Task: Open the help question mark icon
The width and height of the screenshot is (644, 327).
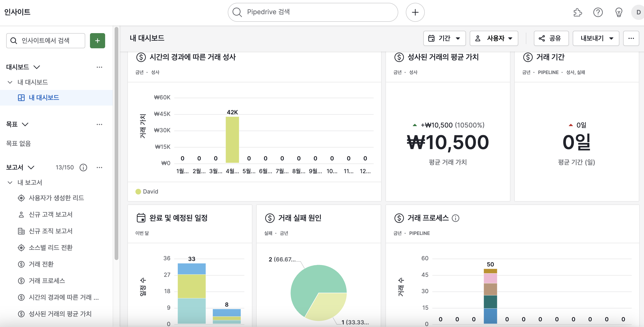Action: click(x=598, y=12)
